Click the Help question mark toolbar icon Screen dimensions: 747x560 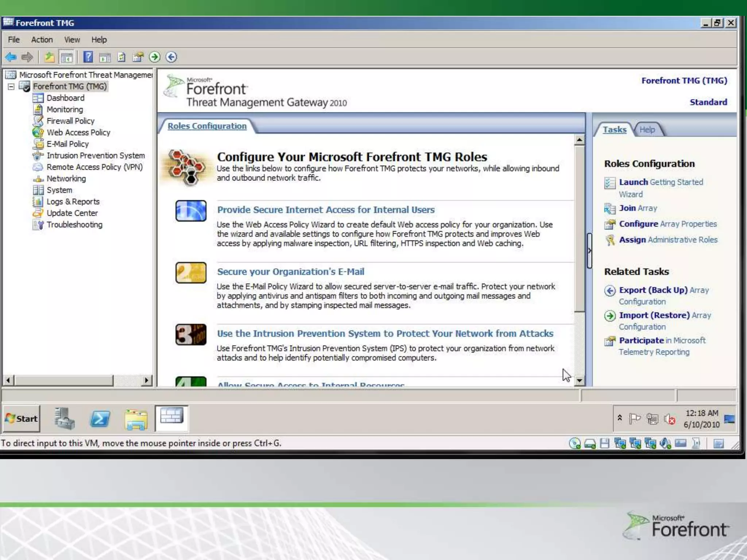coord(88,57)
